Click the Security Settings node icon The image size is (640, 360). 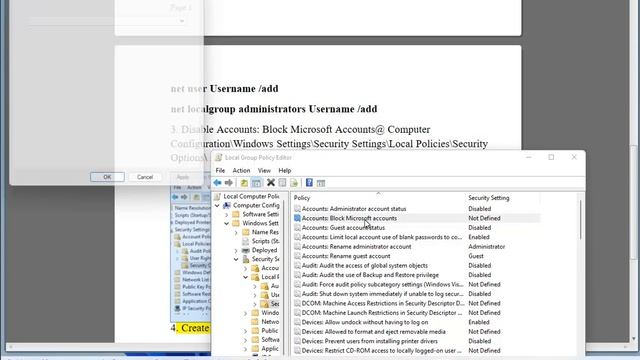pyautogui.click(x=246, y=259)
